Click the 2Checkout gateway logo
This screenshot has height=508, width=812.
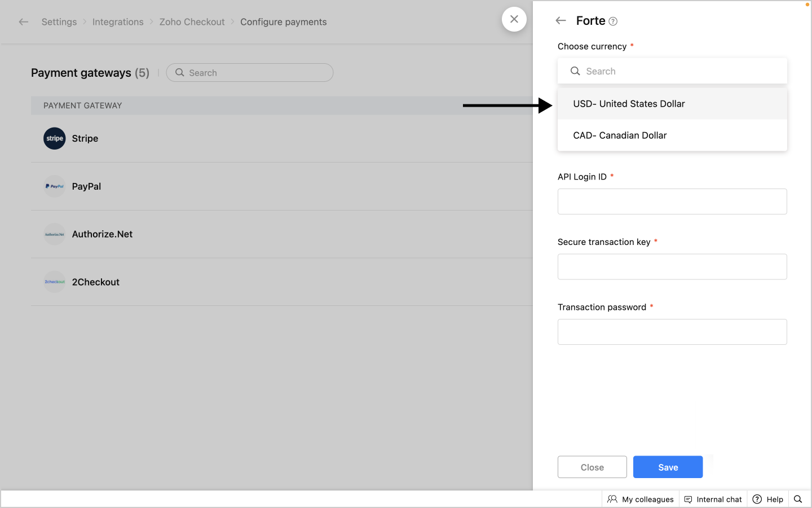point(55,282)
